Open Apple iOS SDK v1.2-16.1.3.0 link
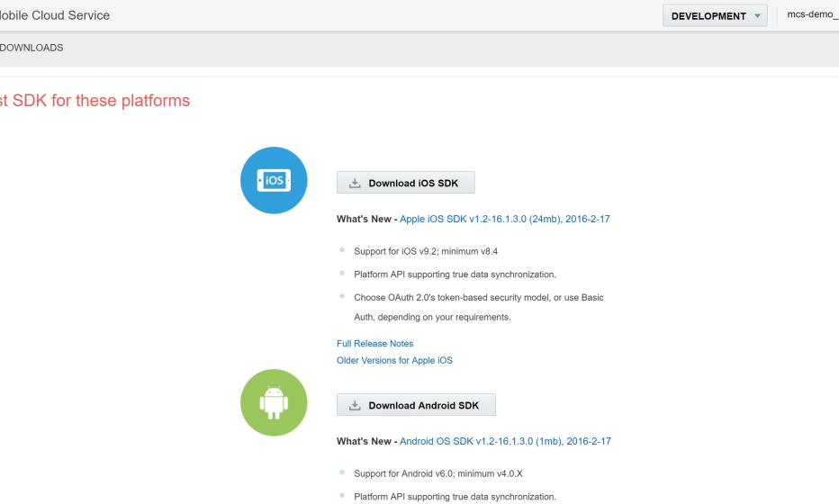839x504 pixels. [504, 219]
